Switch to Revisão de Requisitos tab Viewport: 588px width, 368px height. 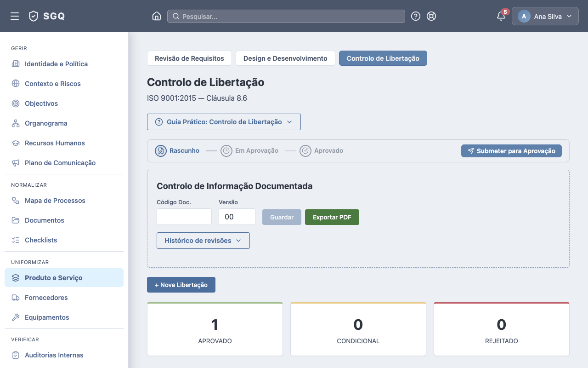[x=189, y=58]
